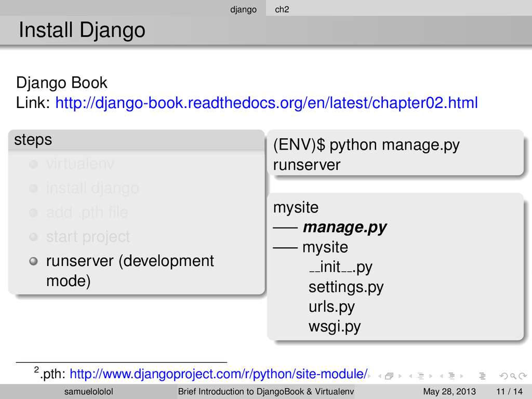Image resolution: width=532 pixels, height=399 pixels.
Task: Click 'urls.py' in file tree
Action: (x=331, y=307)
